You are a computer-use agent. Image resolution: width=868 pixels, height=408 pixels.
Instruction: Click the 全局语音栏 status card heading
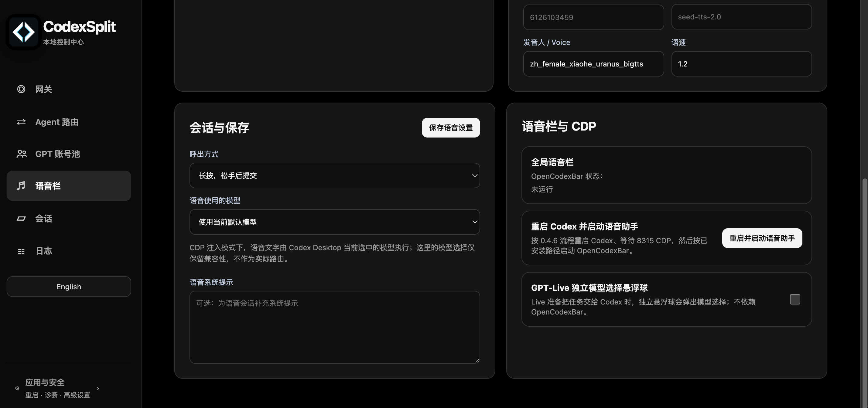552,162
